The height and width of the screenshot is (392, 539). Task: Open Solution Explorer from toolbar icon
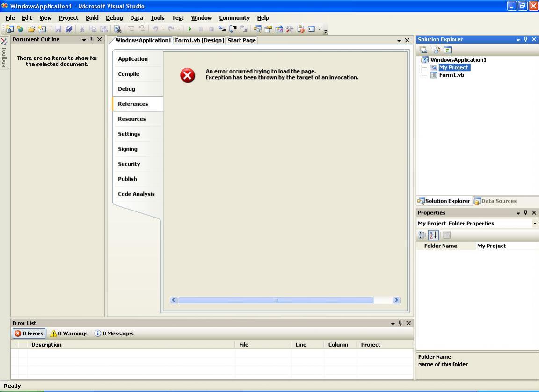(x=257, y=29)
